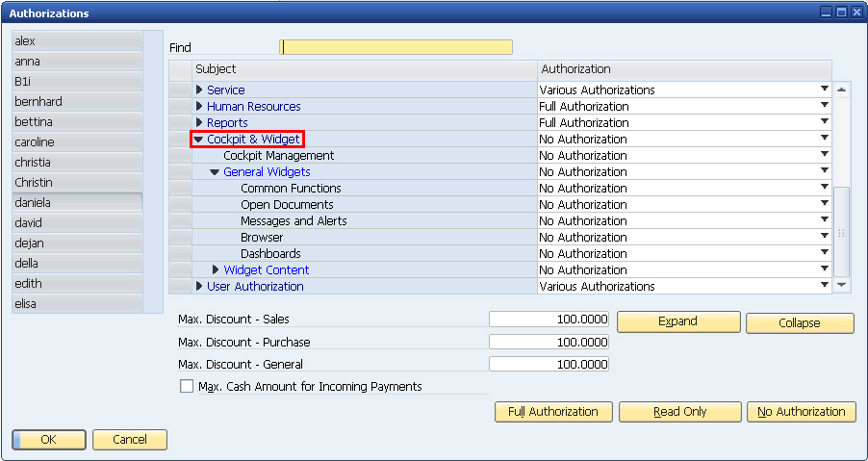This screenshot has width=868, height=461.
Task: Click the Expand button
Action: 678,321
